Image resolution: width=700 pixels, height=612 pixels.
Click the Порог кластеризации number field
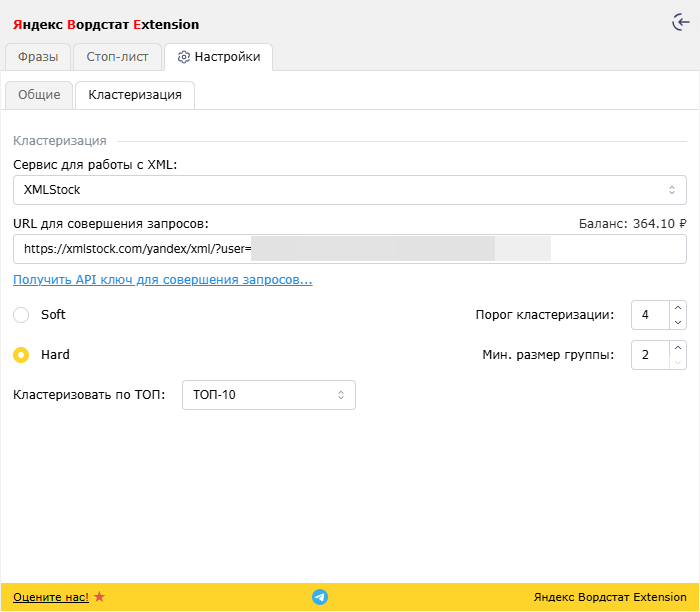coord(650,315)
